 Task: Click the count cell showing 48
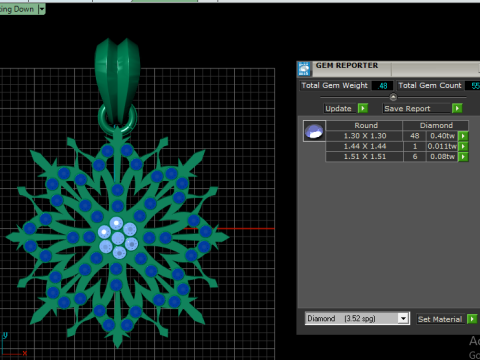[x=415, y=136]
